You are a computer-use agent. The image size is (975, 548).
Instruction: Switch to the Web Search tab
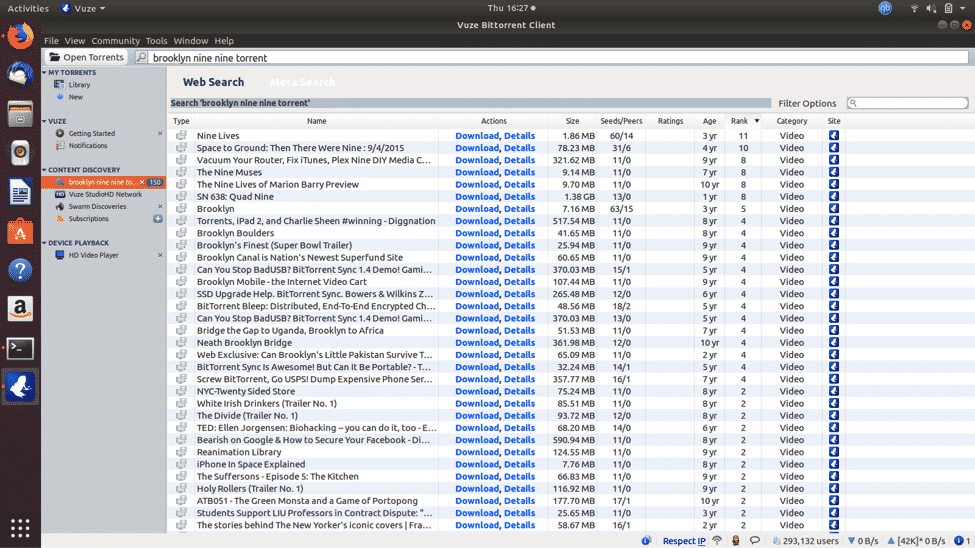(x=213, y=82)
